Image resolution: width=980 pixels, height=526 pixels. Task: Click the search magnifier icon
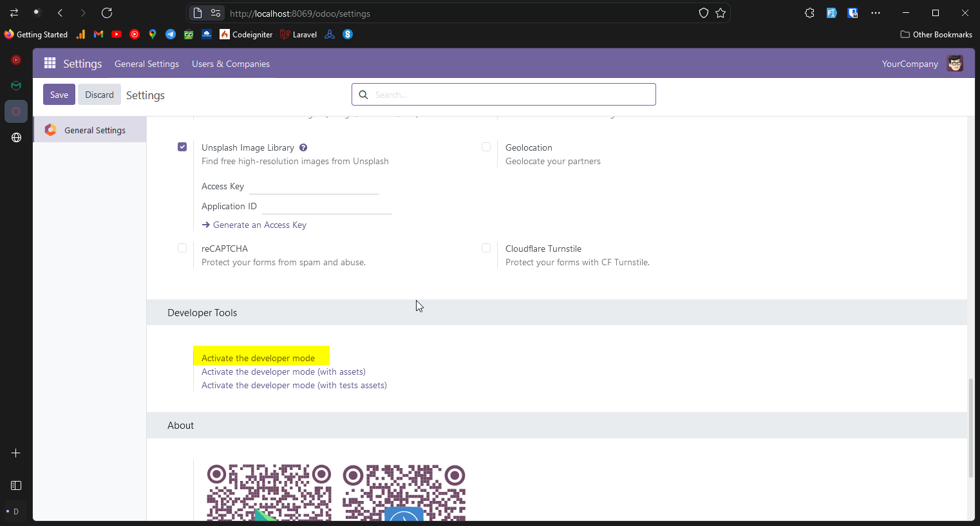(363, 95)
